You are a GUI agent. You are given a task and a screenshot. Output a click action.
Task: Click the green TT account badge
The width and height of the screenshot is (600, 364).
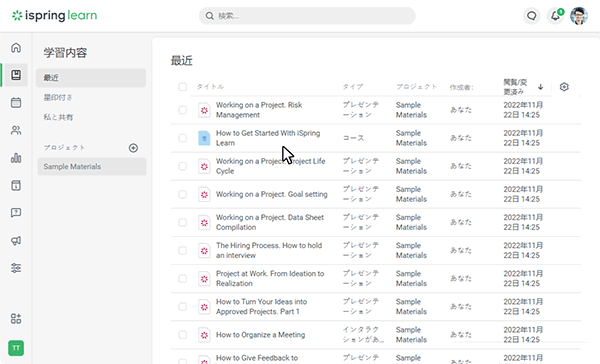click(16, 348)
